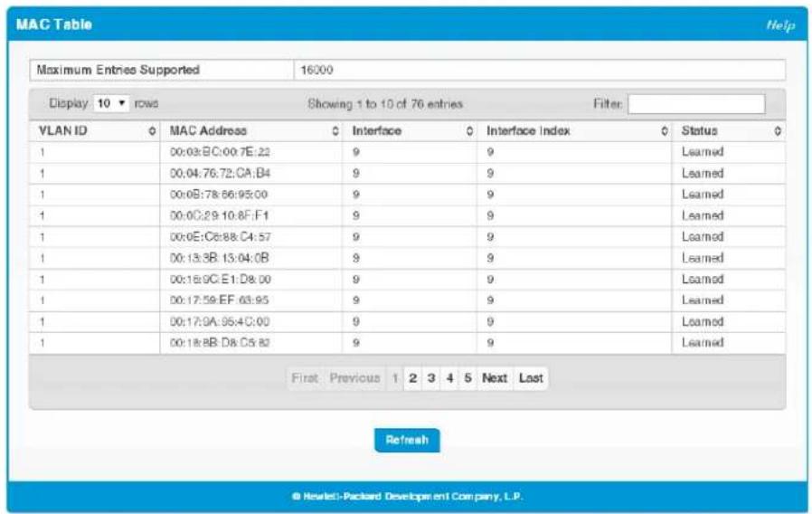Sort by MAC Address column icon

[335, 131]
